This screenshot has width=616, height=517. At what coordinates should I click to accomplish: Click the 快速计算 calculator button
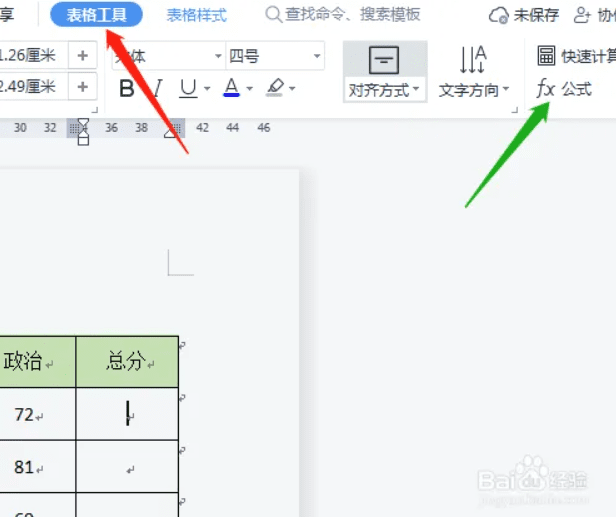pyautogui.click(x=576, y=56)
